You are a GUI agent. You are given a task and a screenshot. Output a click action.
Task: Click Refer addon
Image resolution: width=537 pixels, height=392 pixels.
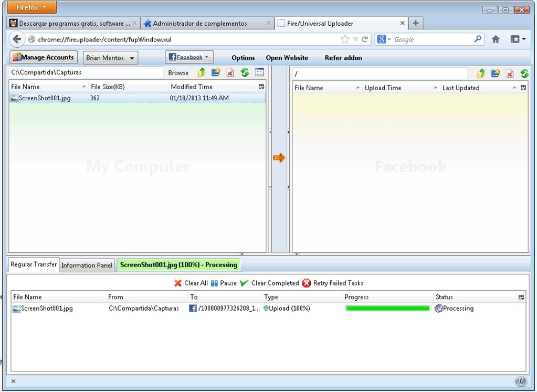point(343,58)
